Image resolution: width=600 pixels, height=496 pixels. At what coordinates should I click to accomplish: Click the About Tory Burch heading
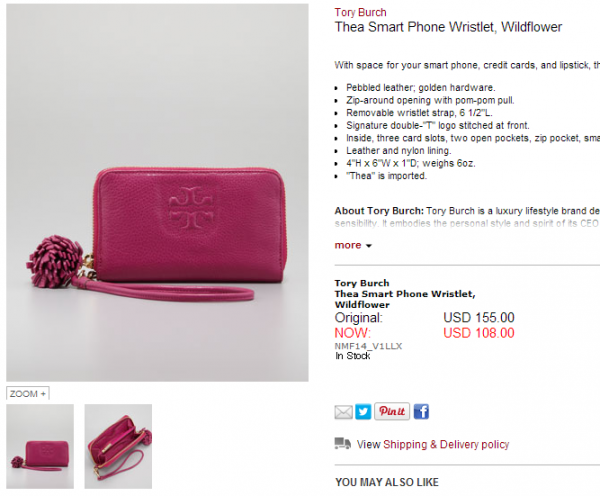point(379,211)
